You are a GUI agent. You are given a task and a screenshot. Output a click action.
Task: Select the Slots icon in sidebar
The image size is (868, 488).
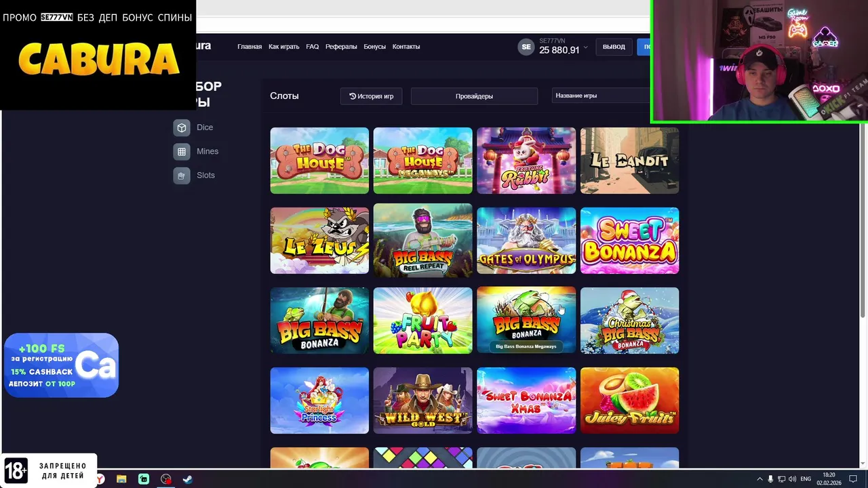181,176
